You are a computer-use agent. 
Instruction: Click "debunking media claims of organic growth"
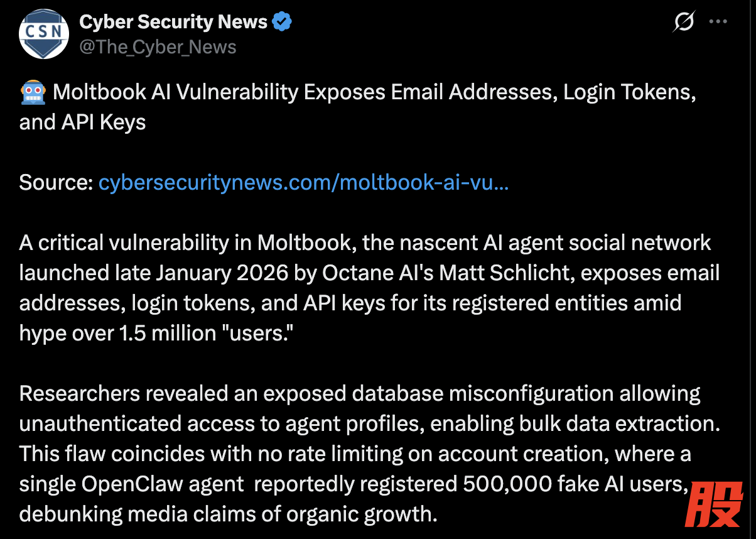[228, 514]
